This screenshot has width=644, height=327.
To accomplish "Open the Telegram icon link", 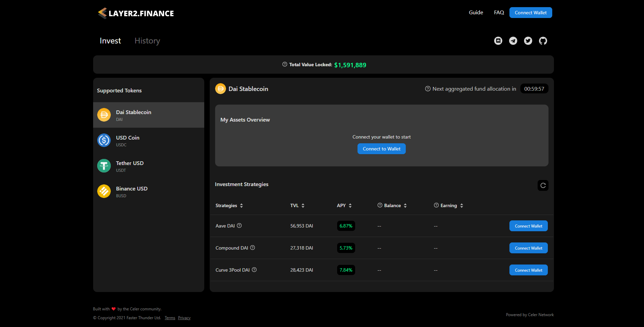I will [x=513, y=41].
